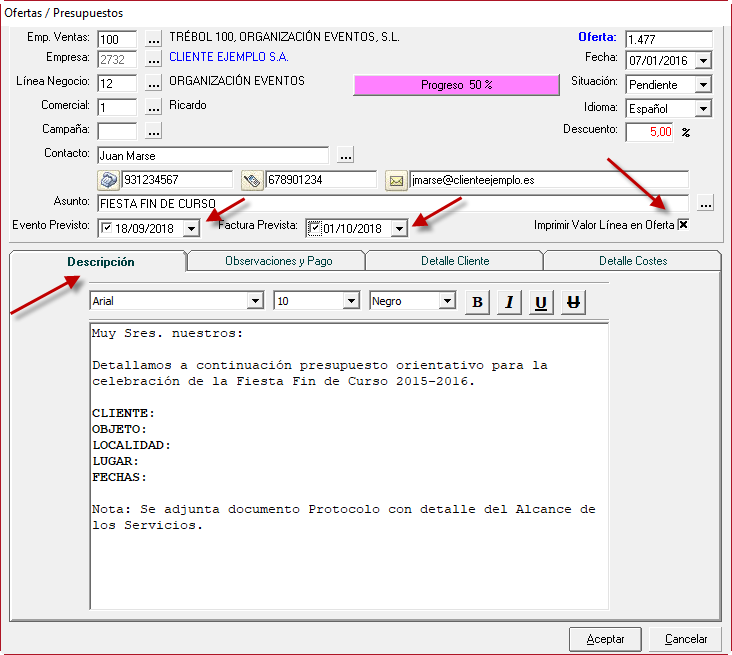Screen dimensions: 732x655
Task: Open the Línea Negocio lookup ellipsis button
Action: pos(153,83)
